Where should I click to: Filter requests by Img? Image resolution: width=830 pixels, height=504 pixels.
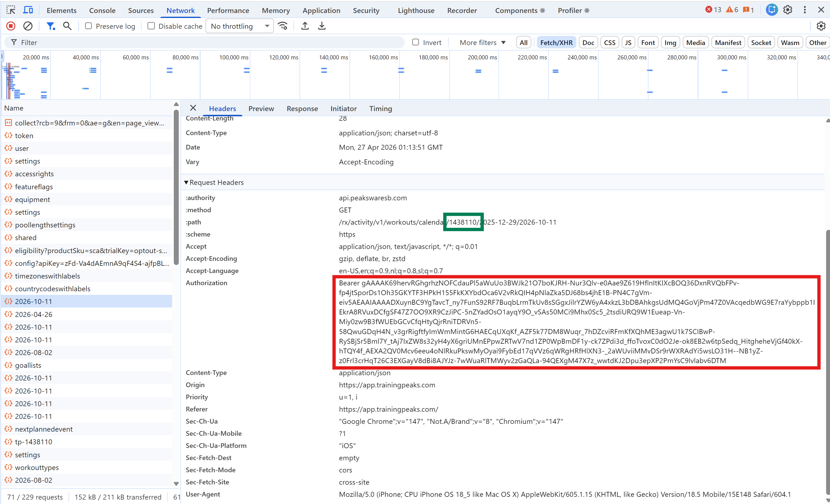670,42
